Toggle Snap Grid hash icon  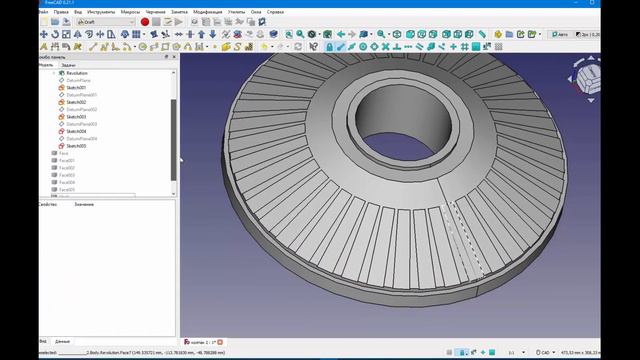(x=464, y=47)
